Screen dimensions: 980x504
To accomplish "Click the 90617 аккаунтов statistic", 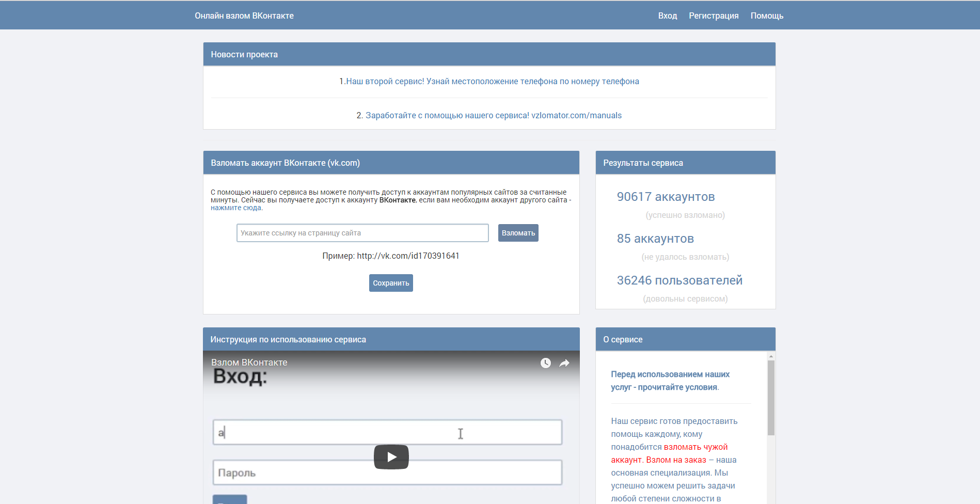I will pyautogui.click(x=666, y=197).
